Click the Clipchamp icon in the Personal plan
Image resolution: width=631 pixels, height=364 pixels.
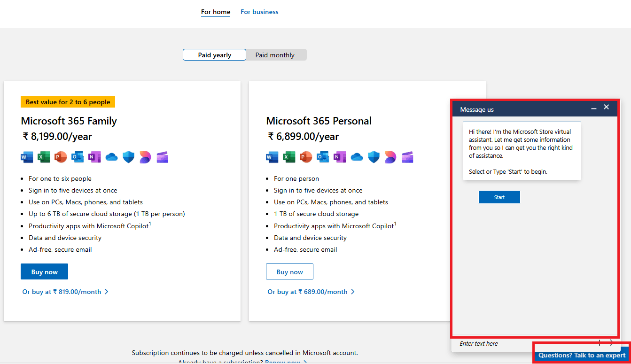pos(407,157)
